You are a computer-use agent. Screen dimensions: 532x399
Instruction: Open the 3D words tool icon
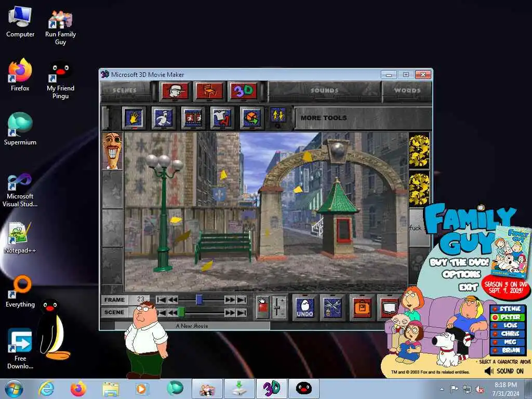(x=244, y=91)
